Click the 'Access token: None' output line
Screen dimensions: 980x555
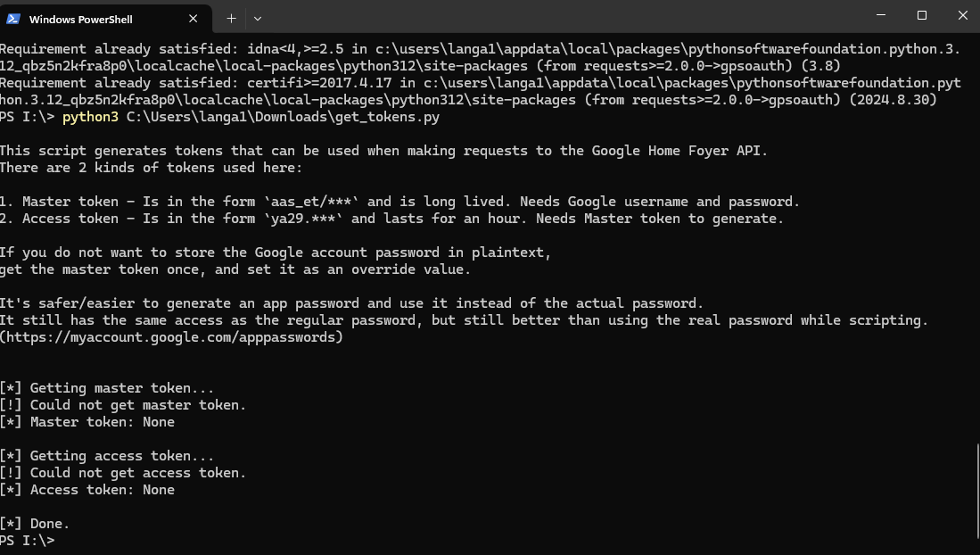[87, 489]
